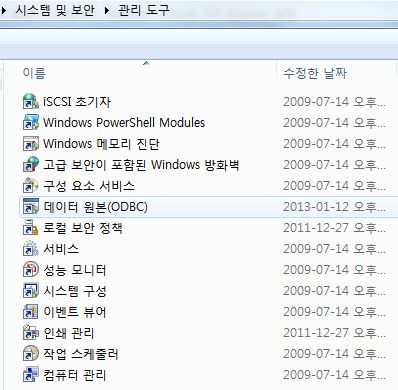Click the 고급 보안이 포함된 Windows 방화벽 icon
The image size is (398, 390).
tap(31, 164)
